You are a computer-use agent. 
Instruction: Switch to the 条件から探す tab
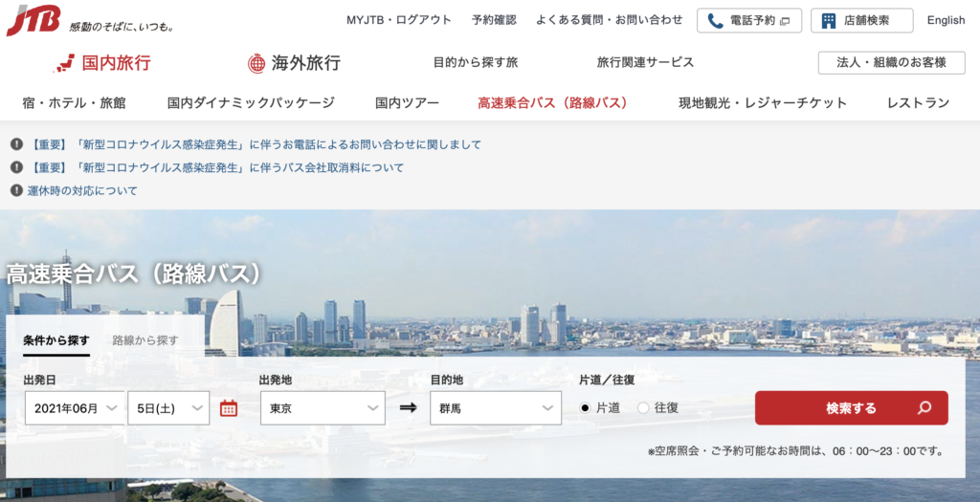click(56, 341)
